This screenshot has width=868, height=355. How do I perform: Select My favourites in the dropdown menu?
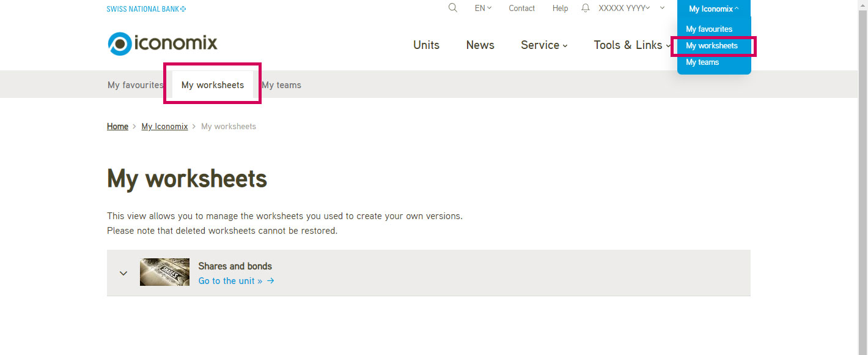pos(709,29)
